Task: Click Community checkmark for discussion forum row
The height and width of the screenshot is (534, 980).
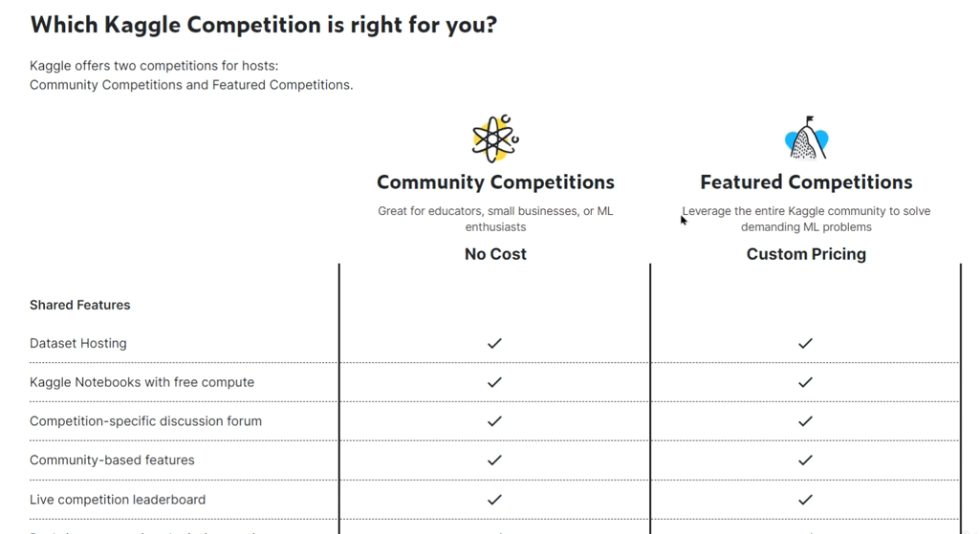Action: tap(494, 421)
